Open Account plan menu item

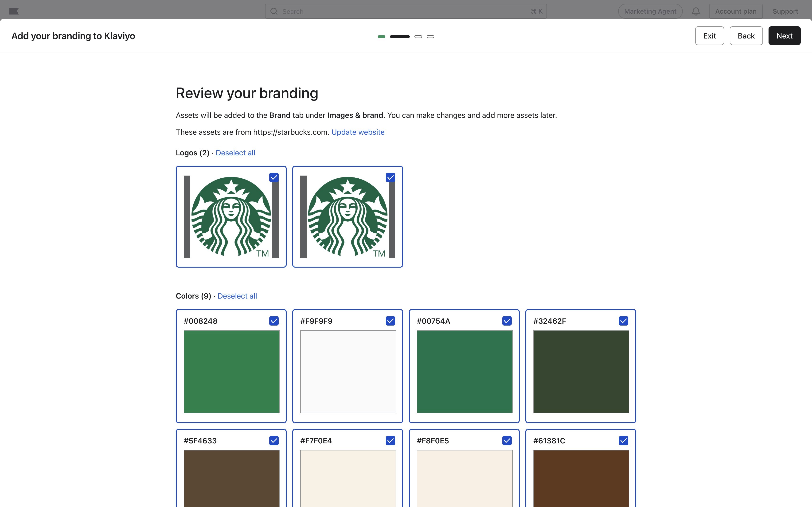click(x=735, y=12)
